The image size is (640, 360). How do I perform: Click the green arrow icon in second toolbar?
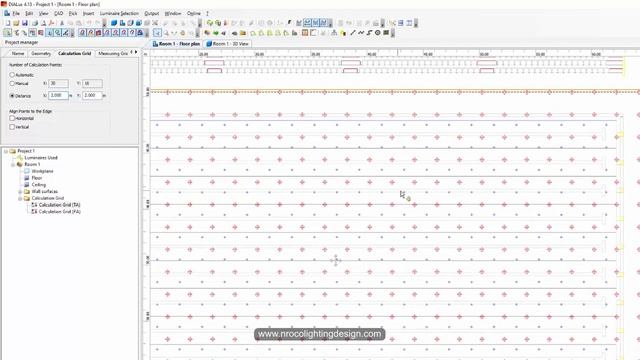click(x=216, y=33)
